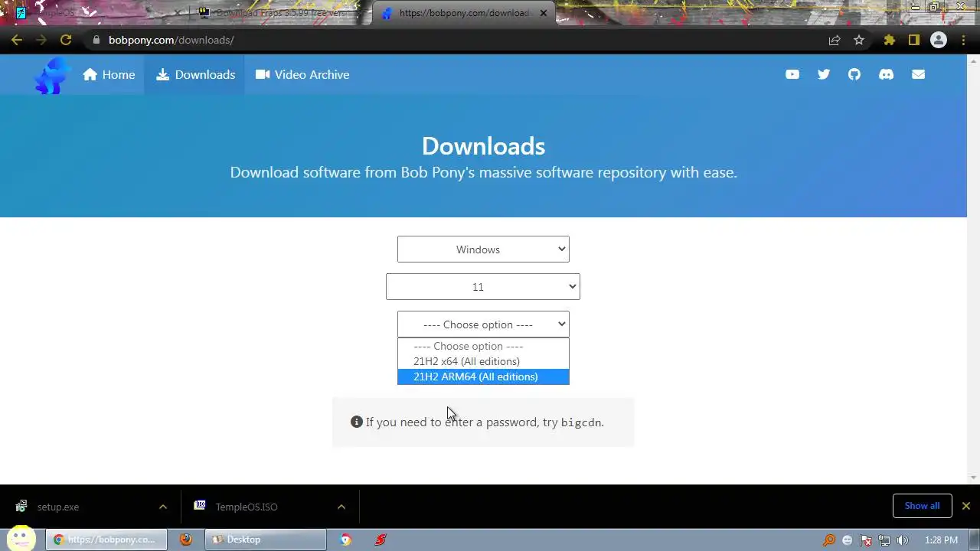Click the page vertical scrollbar down arrow
Image resolution: width=980 pixels, height=551 pixels.
(973, 478)
